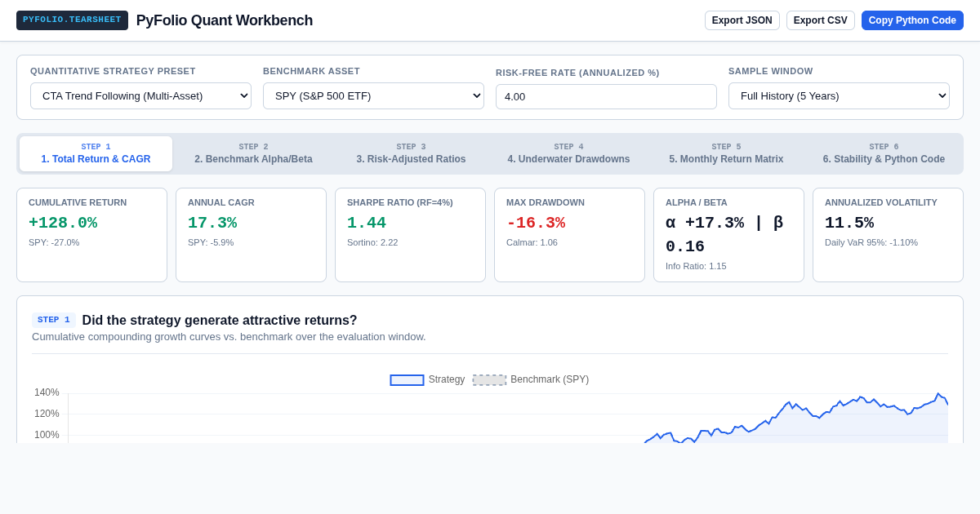The width and height of the screenshot is (980, 514).
Task: Open Sample Window dropdown
Action: [x=839, y=95]
